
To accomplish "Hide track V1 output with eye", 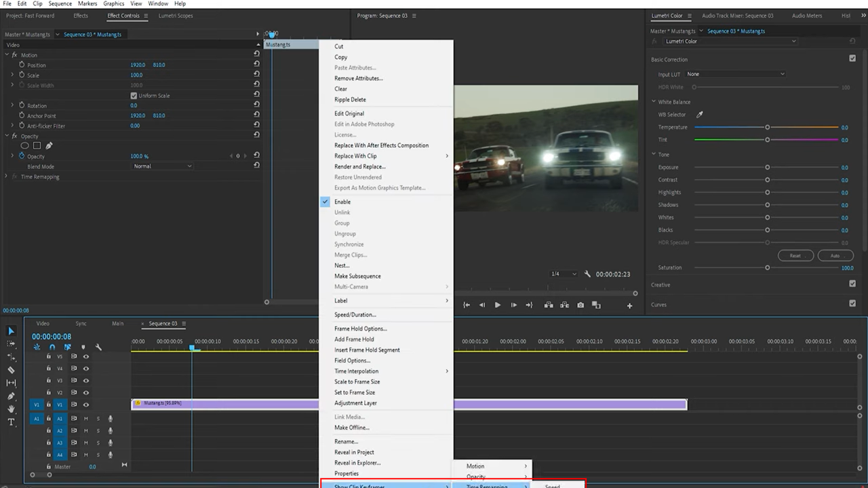I will (85, 405).
